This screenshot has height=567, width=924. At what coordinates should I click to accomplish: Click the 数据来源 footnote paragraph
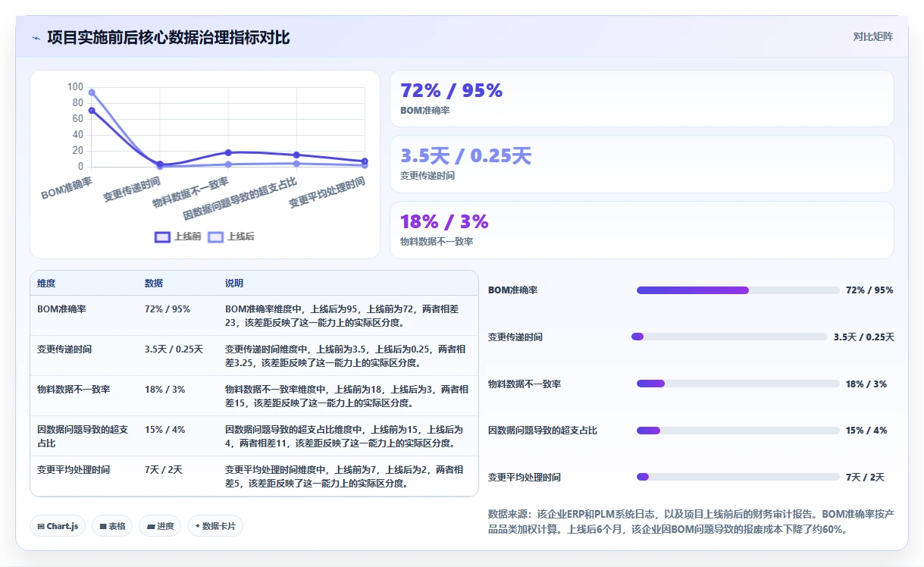tap(691, 522)
